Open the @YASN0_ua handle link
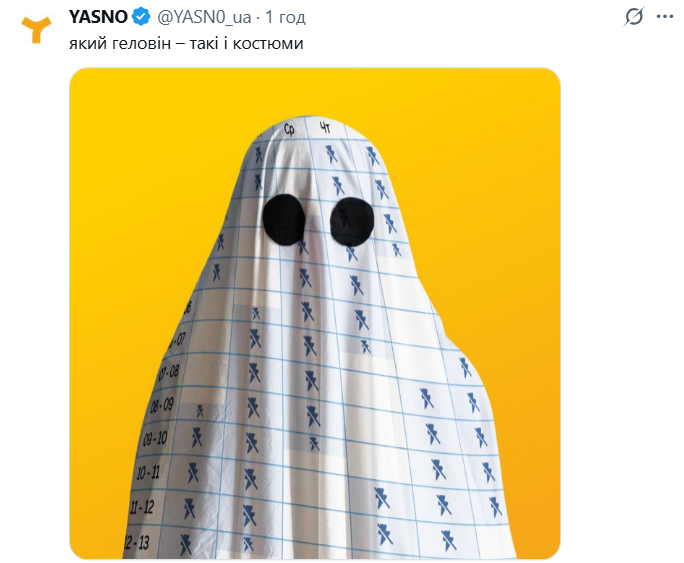This screenshot has height=563, width=684. tap(204, 17)
